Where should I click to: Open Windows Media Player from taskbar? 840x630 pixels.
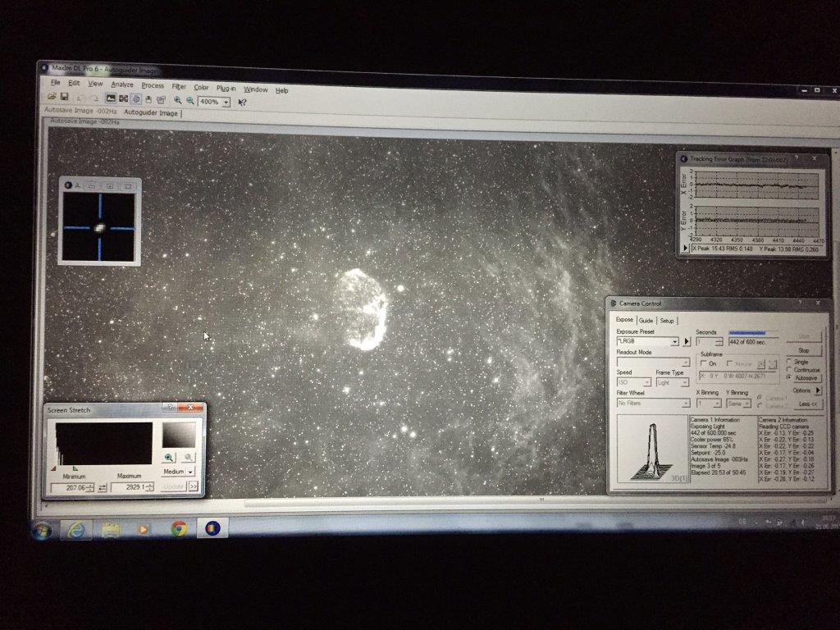(143, 529)
